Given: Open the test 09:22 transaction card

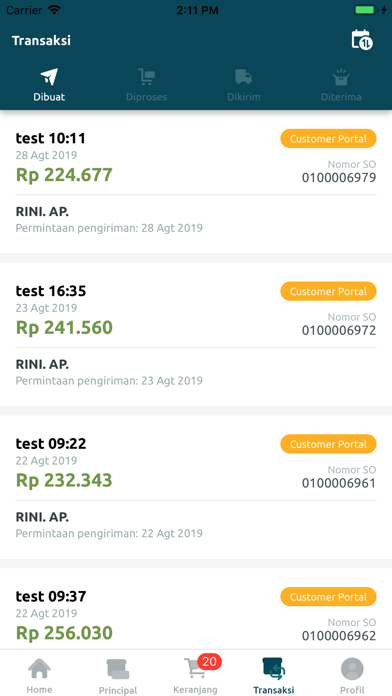Looking at the screenshot, I should (x=196, y=487).
